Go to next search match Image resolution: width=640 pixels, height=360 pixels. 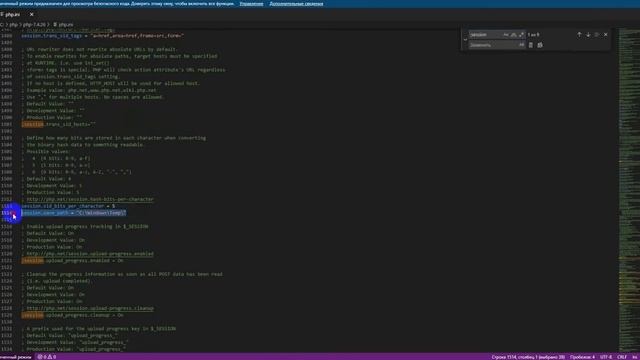pos(588,35)
